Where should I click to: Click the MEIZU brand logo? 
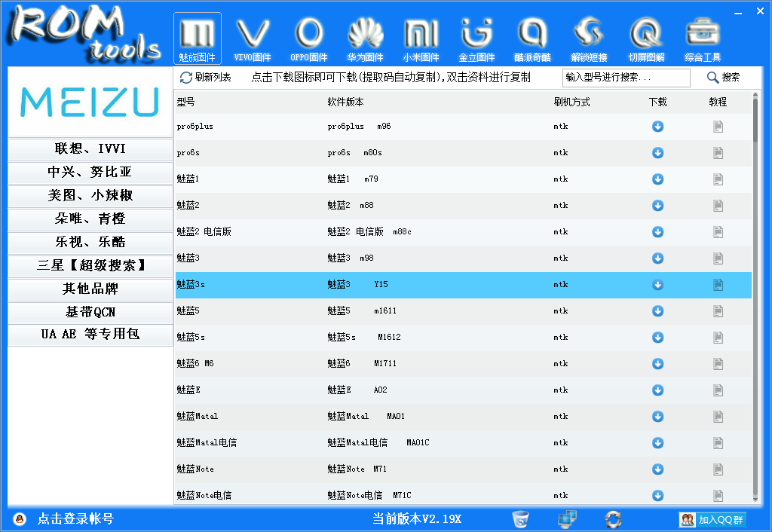click(90, 102)
